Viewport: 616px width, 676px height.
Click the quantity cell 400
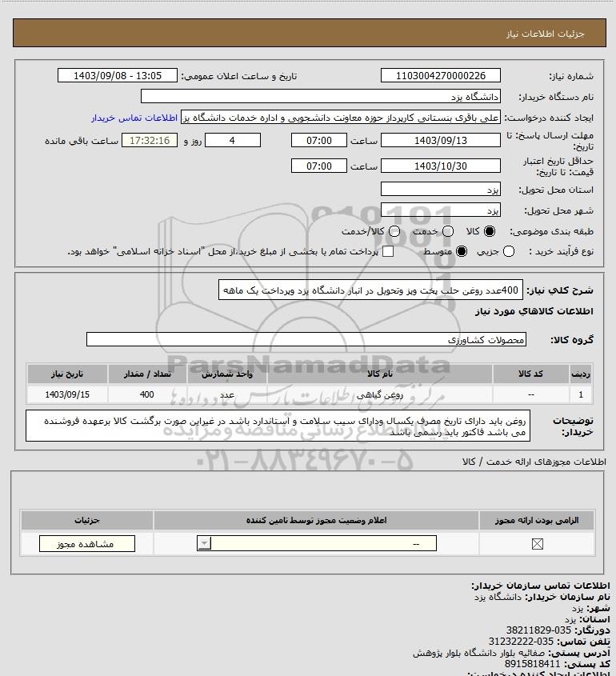click(147, 394)
